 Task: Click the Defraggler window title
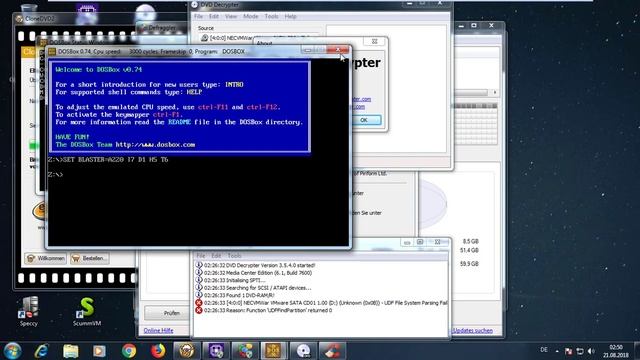pos(162,28)
